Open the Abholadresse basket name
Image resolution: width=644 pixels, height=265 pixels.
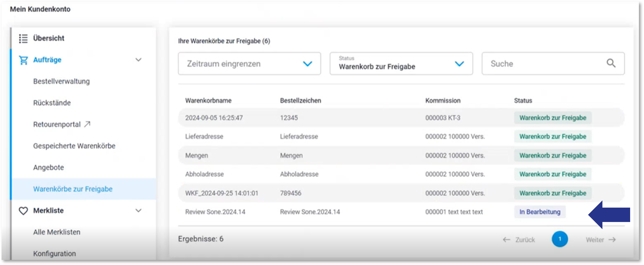click(204, 174)
